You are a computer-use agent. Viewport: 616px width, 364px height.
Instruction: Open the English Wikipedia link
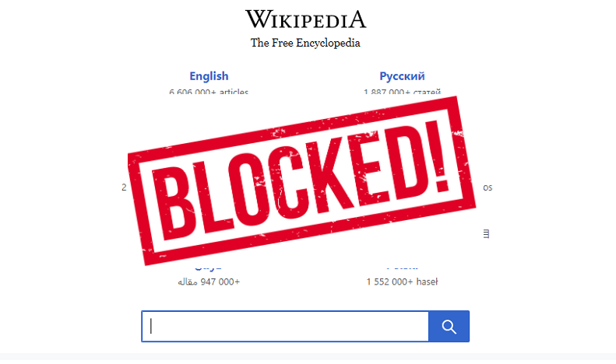(x=209, y=76)
